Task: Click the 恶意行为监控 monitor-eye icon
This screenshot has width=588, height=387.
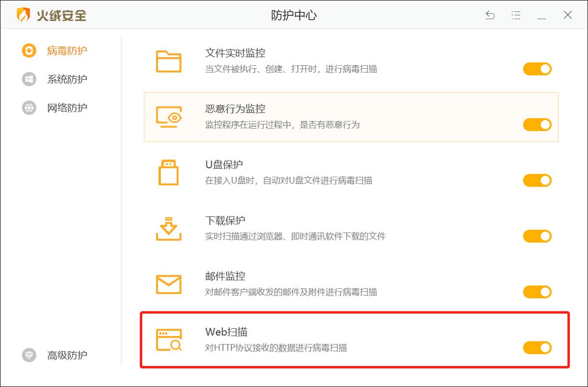Action: [168, 116]
